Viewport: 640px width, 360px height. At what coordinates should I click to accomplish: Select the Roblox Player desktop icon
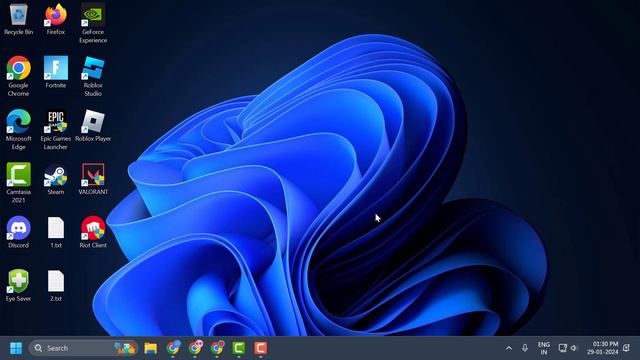pos(93,126)
